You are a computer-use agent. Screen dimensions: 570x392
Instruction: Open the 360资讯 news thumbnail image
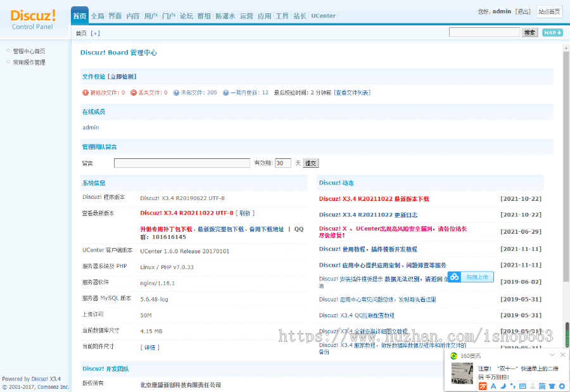[x=462, y=373]
